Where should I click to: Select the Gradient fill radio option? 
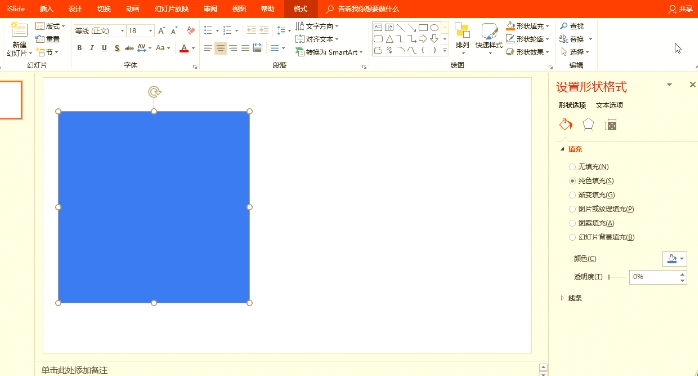click(572, 195)
